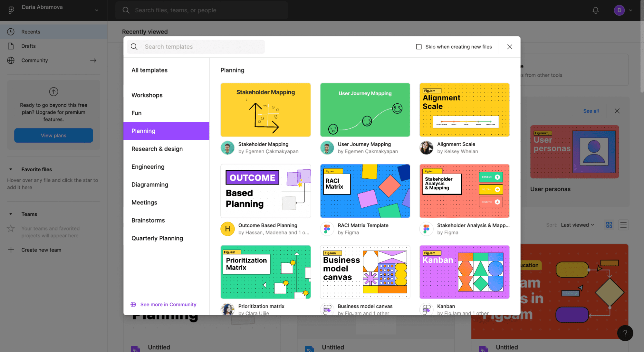Collapse the Favorite files section

(11, 169)
